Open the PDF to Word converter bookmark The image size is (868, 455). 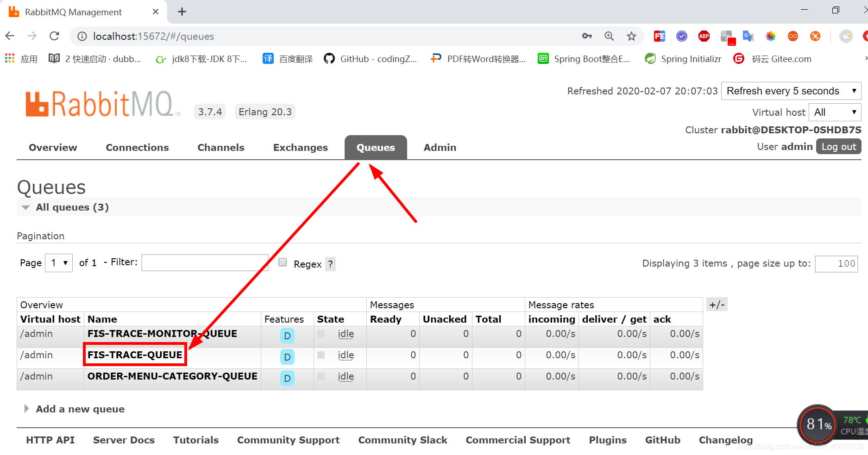pos(478,59)
